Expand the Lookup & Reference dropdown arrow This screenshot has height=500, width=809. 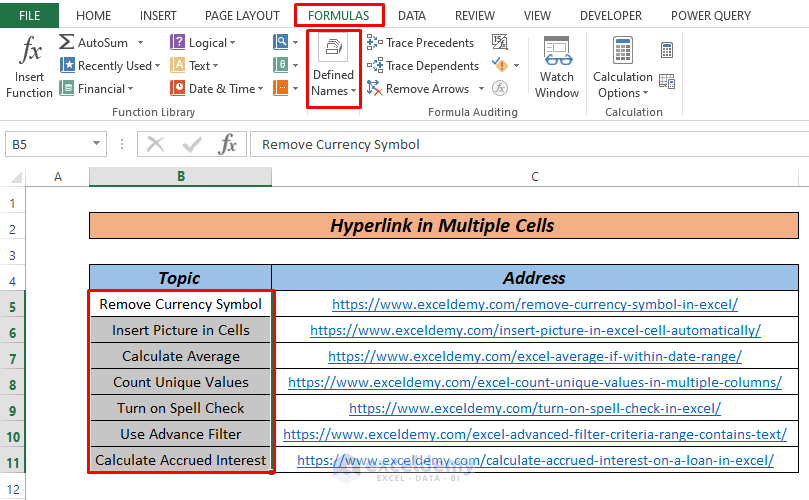pos(296,42)
